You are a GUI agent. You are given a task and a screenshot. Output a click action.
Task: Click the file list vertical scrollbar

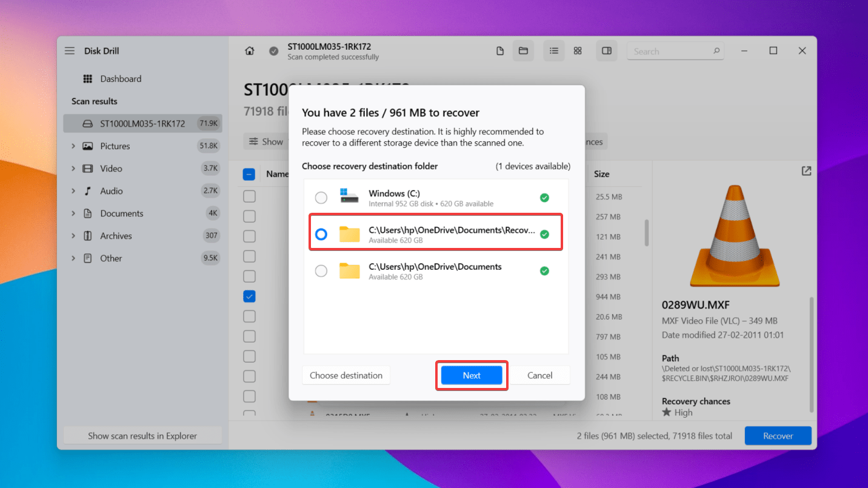tap(647, 233)
